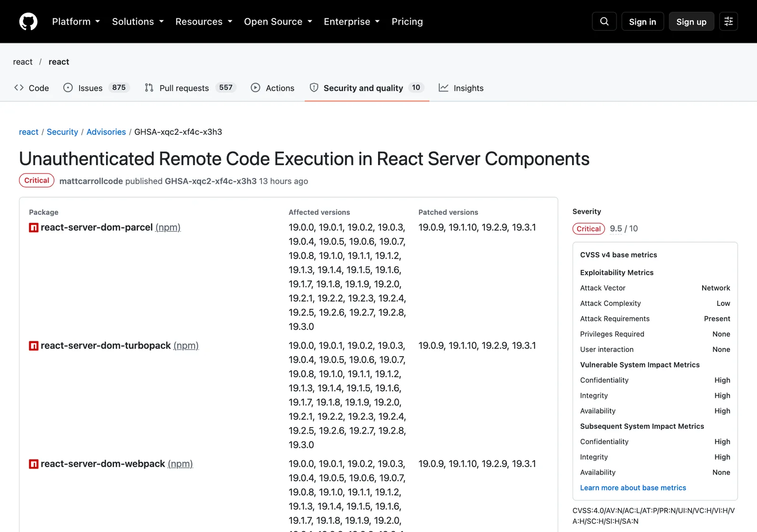
Task: Click the Security breadcrumb link
Action: 62,132
